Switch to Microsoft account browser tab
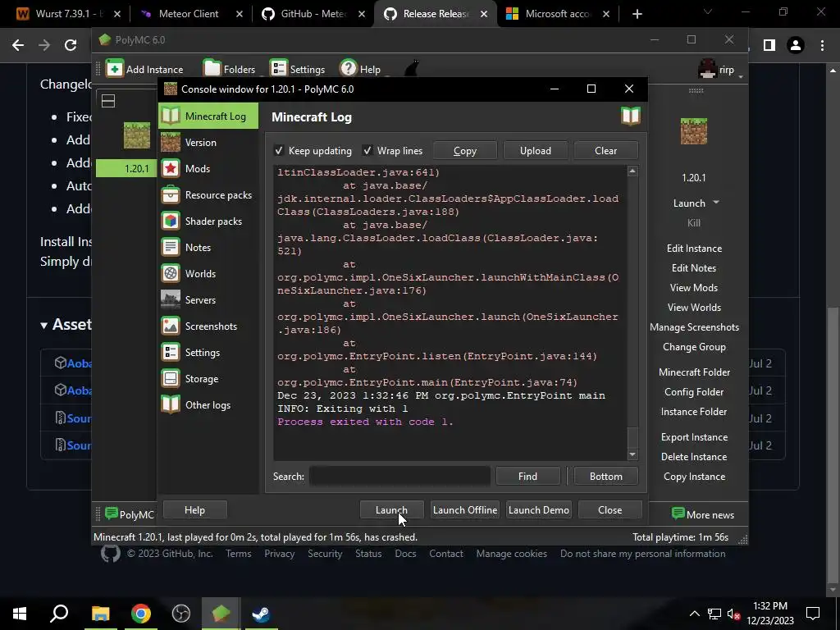Viewport: 840px width, 630px height. tap(557, 14)
